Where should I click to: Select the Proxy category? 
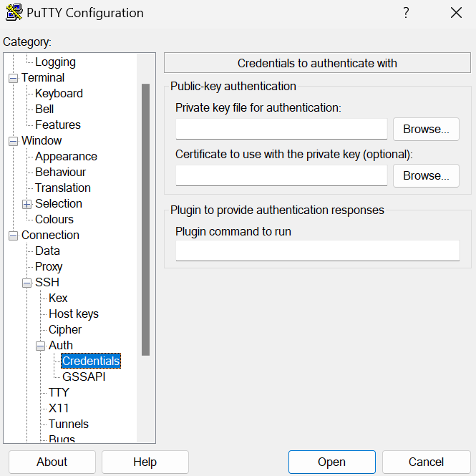click(49, 267)
